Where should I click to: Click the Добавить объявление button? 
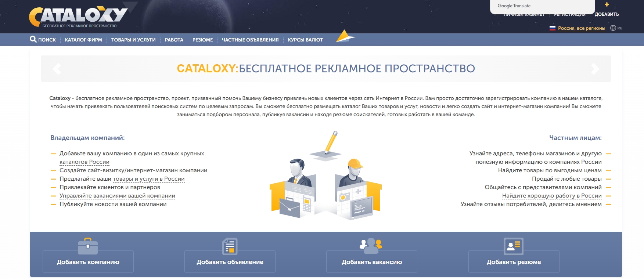click(230, 261)
